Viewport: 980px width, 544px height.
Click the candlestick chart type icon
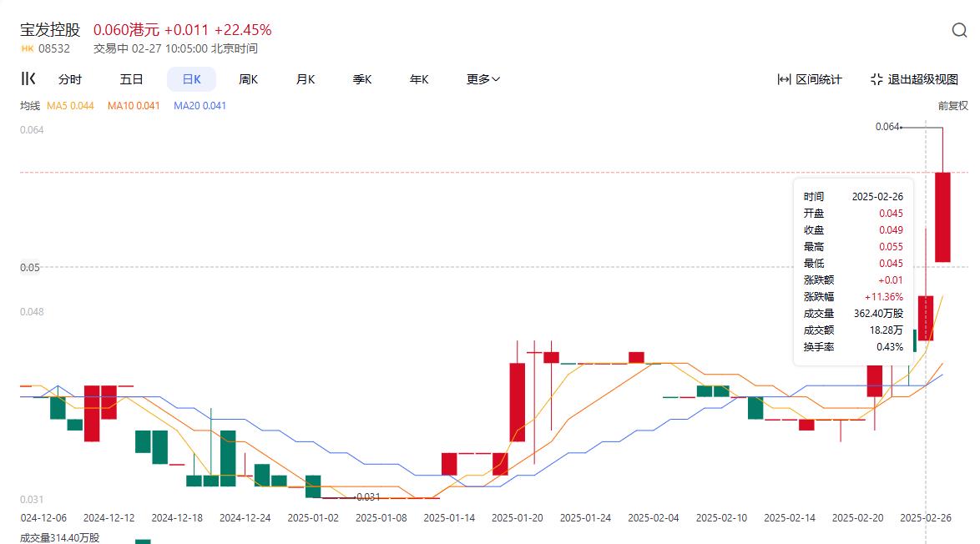tap(28, 78)
